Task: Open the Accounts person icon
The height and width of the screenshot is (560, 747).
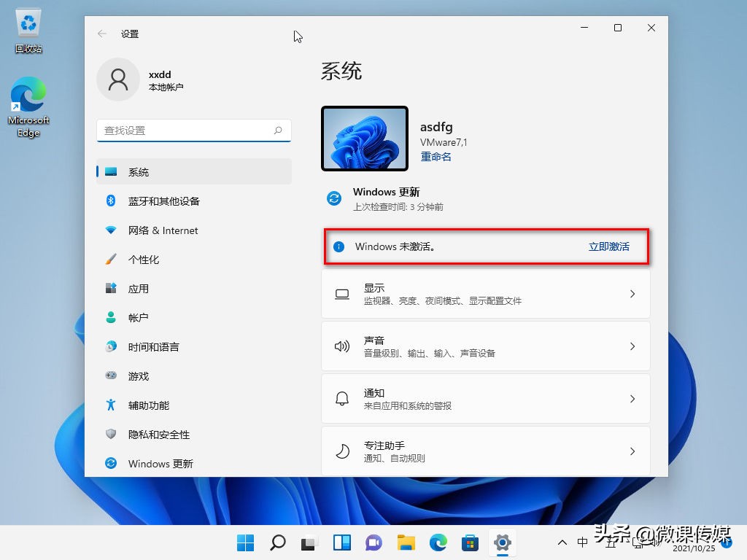Action: click(111, 318)
